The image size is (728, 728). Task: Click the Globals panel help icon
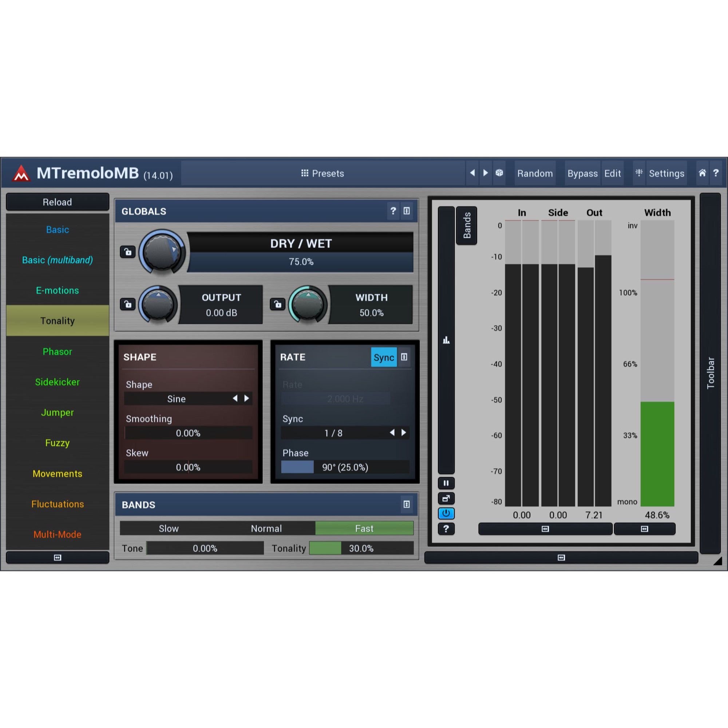[x=393, y=211]
